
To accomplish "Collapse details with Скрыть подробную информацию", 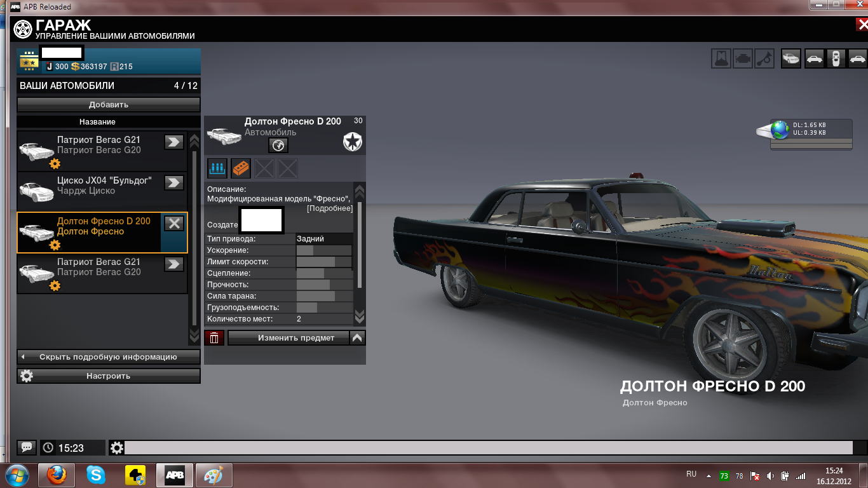I will 108,357.
